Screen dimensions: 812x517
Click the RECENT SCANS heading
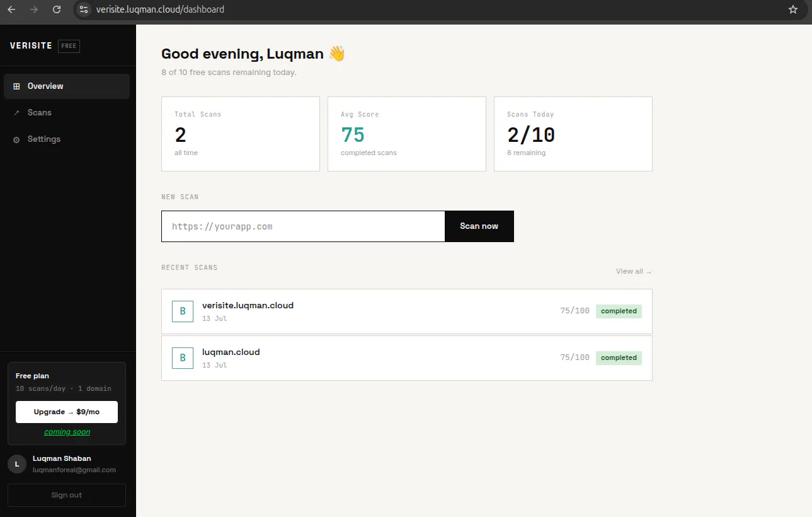click(x=189, y=267)
